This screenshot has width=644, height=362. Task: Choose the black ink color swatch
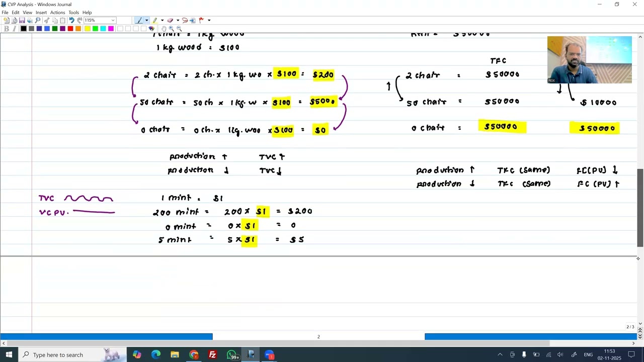coord(23,29)
